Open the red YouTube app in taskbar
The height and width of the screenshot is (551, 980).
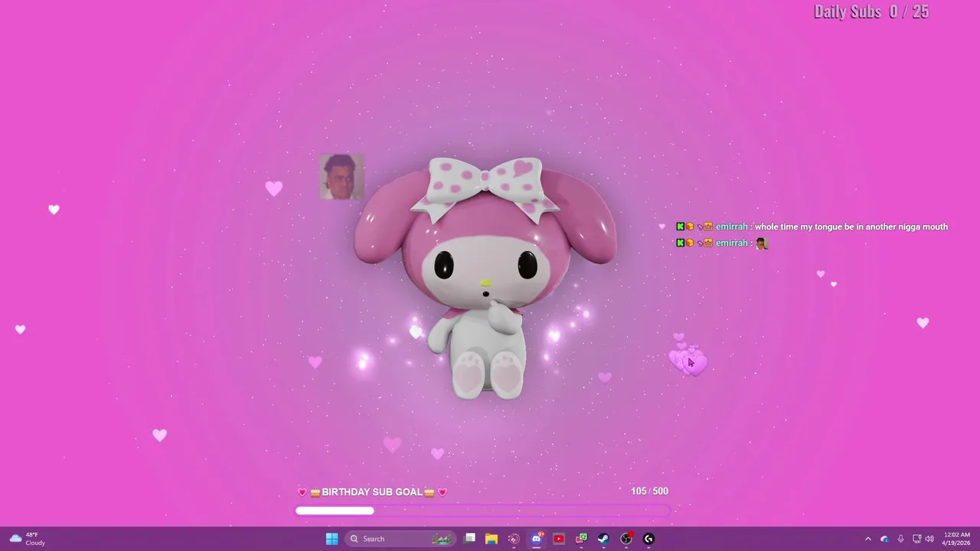(x=559, y=539)
